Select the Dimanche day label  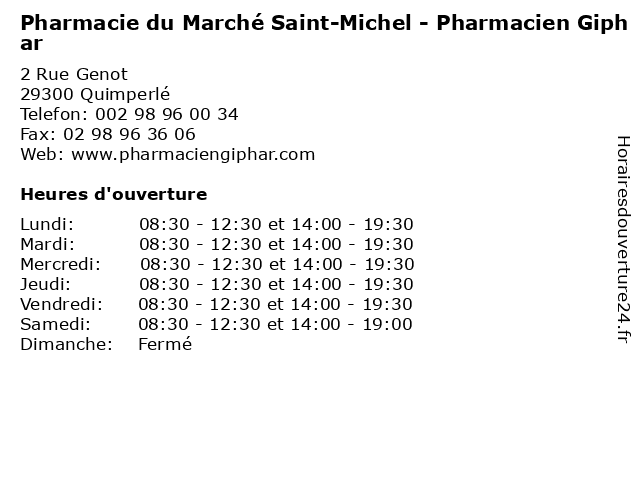point(65,344)
